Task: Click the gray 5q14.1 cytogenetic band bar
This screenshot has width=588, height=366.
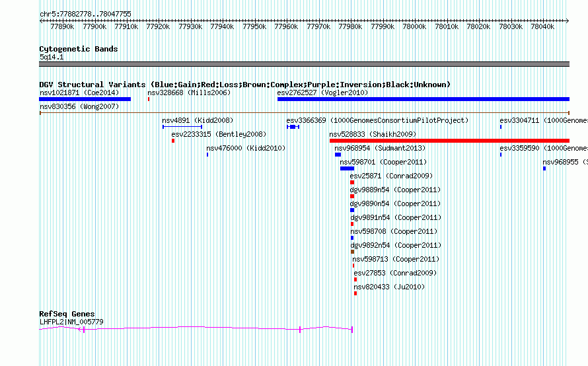Action: pos(304,64)
